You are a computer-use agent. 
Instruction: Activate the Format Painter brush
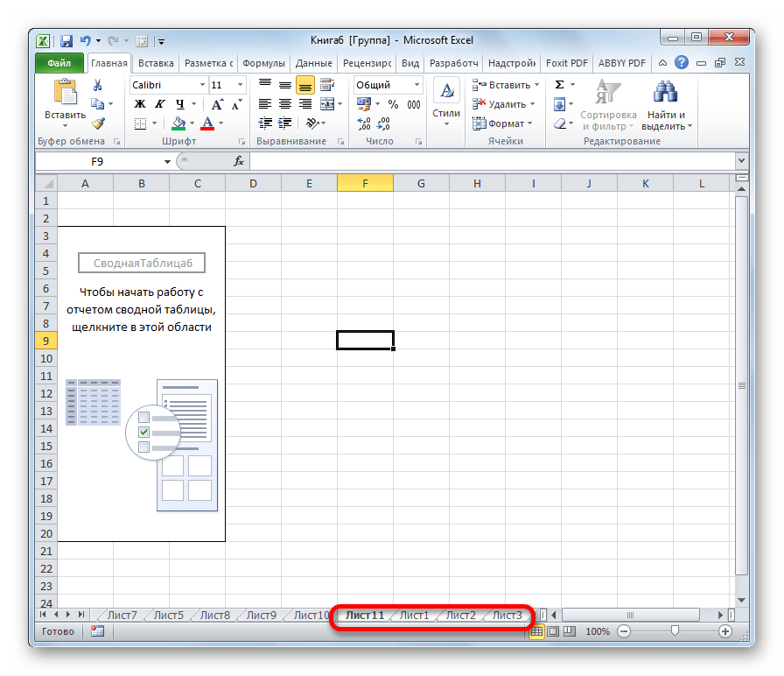(x=97, y=123)
